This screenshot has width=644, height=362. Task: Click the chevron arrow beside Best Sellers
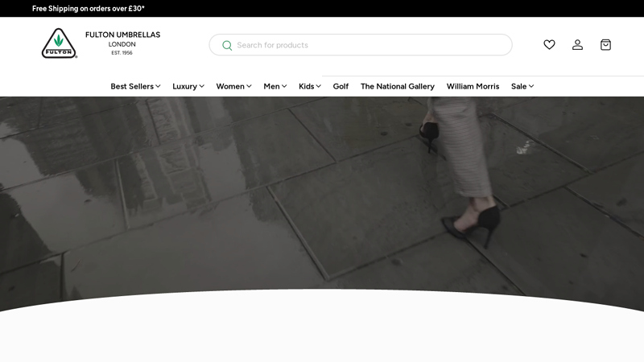(x=159, y=86)
